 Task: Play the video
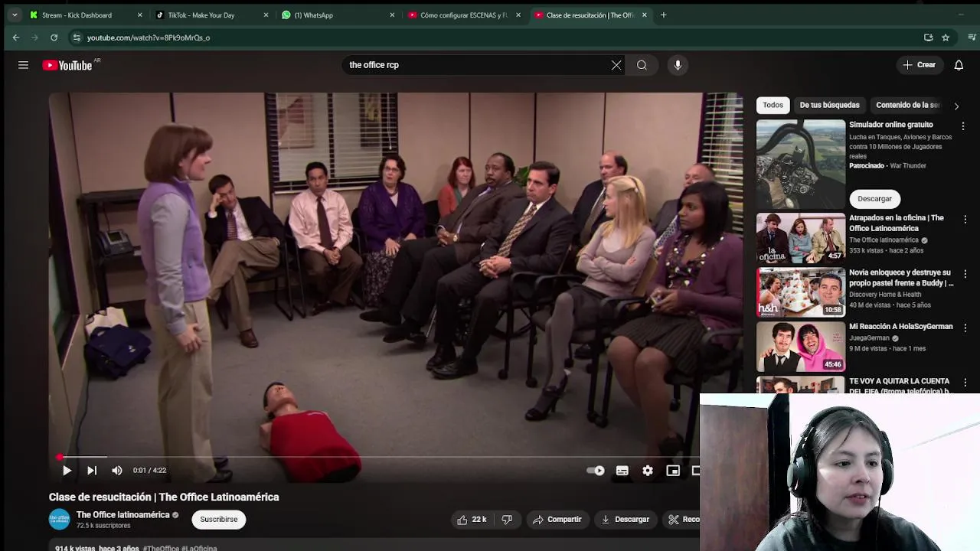point(67,471)
